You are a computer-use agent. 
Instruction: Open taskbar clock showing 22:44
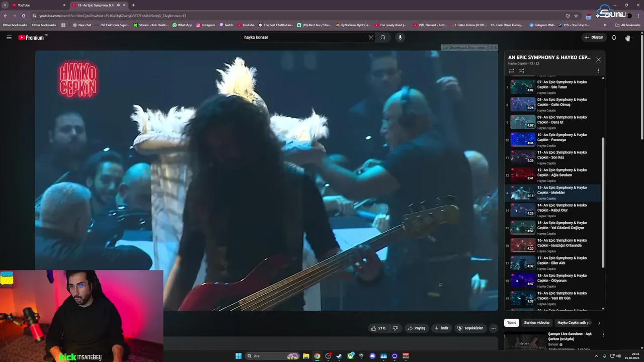[x=631, y=356]
